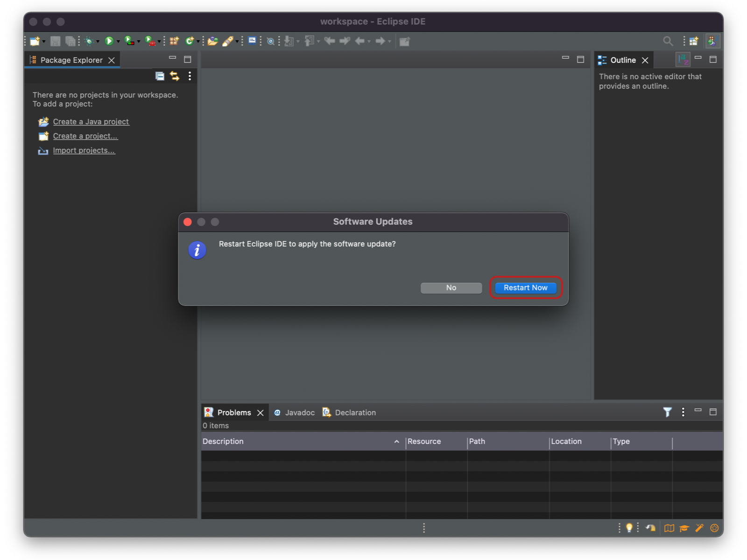
Task: Click the Open Type folder icon
Action: click(x=213, y=41)
